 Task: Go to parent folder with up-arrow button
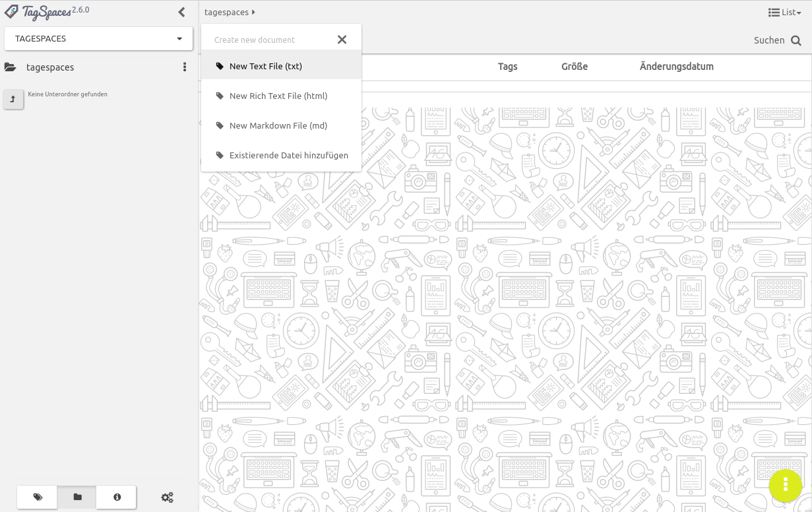pos(13,100)
